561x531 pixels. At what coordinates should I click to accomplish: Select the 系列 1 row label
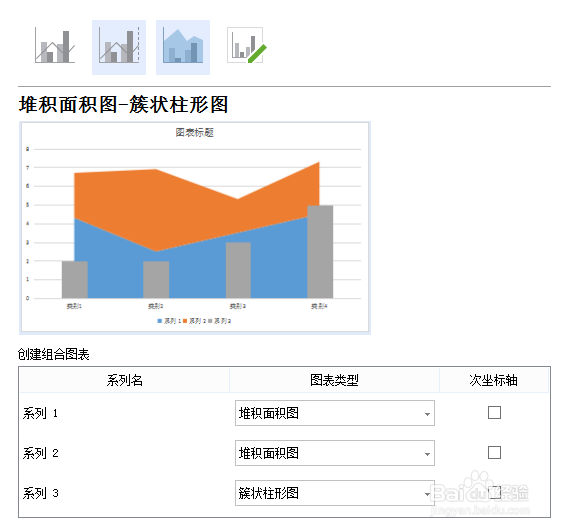coord(40,413)
